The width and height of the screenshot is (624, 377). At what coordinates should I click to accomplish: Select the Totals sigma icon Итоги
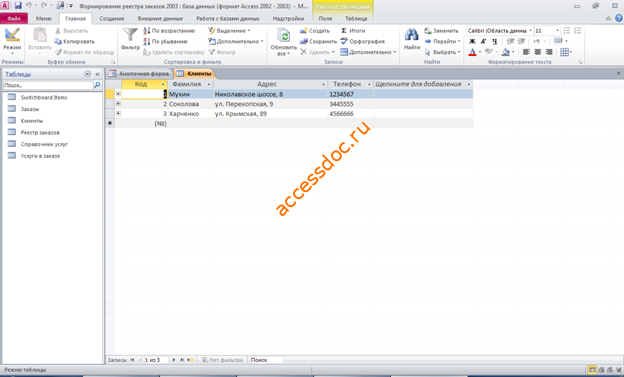[x=353, y=31]
